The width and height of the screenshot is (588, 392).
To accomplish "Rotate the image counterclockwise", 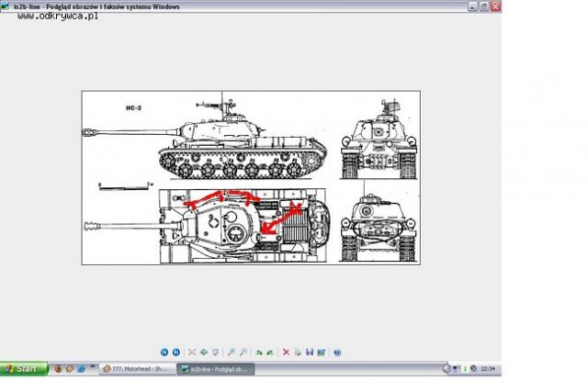I will [x=270, y=352].
